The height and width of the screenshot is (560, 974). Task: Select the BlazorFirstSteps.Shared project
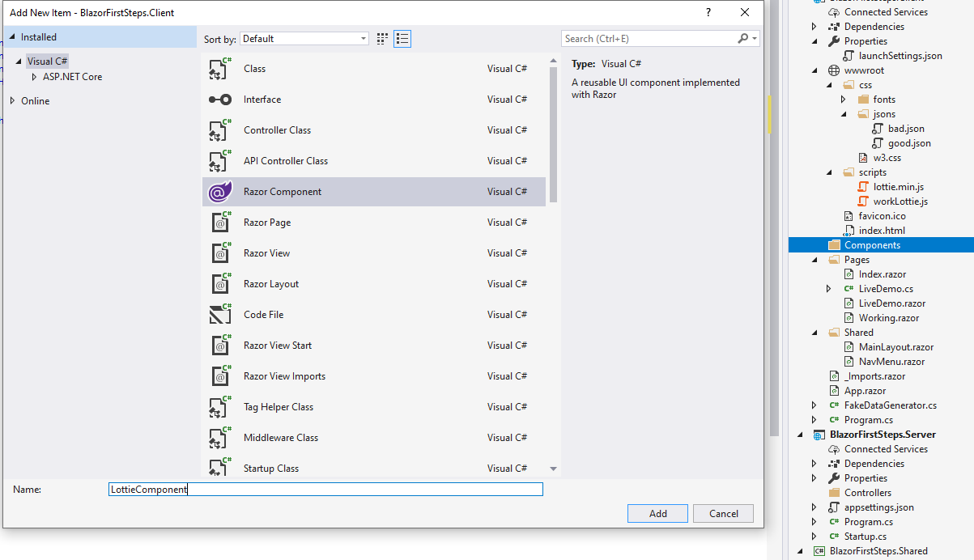pos(878,551)
